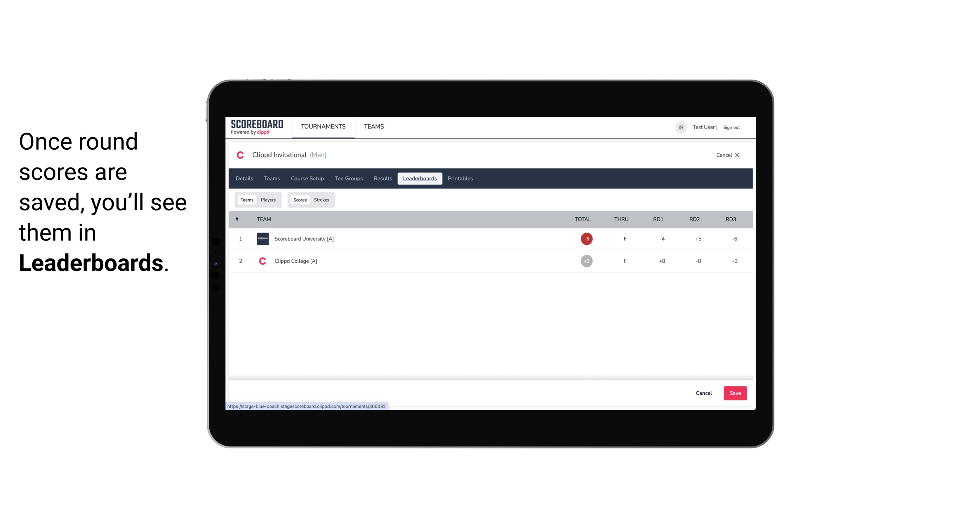The image size is (980, 527).
Task: Click the Details tab
Action: point(244,179)
